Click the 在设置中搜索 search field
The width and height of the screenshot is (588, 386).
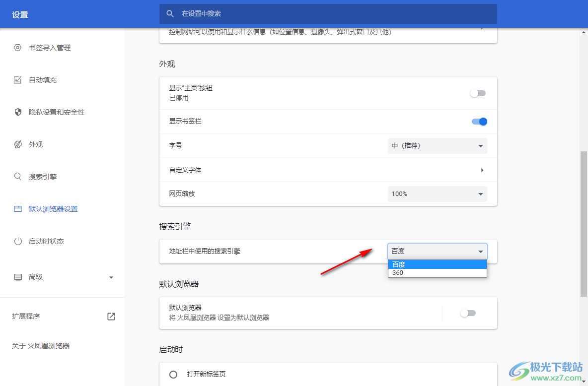pos(328,14)
